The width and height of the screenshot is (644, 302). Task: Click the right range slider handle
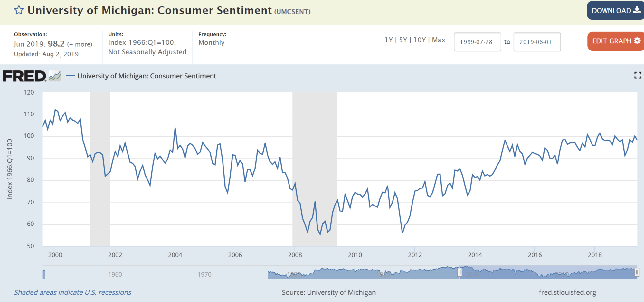point(637,272)
